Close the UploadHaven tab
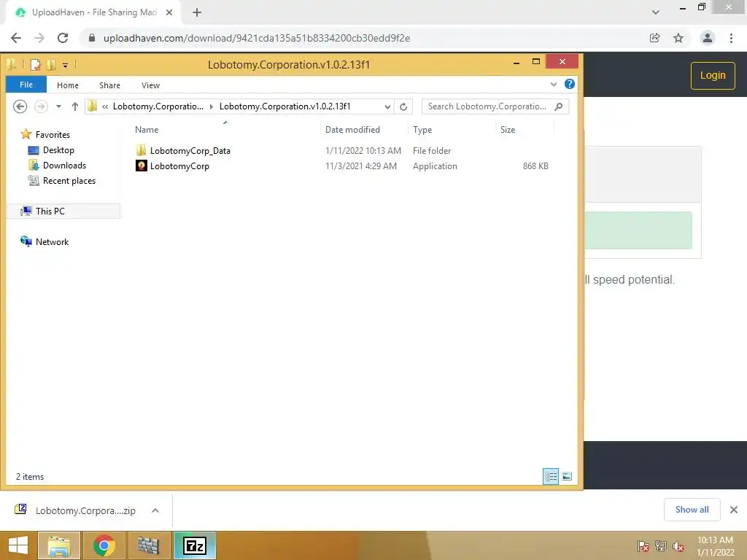The height and width of the screenshot is (560, 747). tap(169, 12)
